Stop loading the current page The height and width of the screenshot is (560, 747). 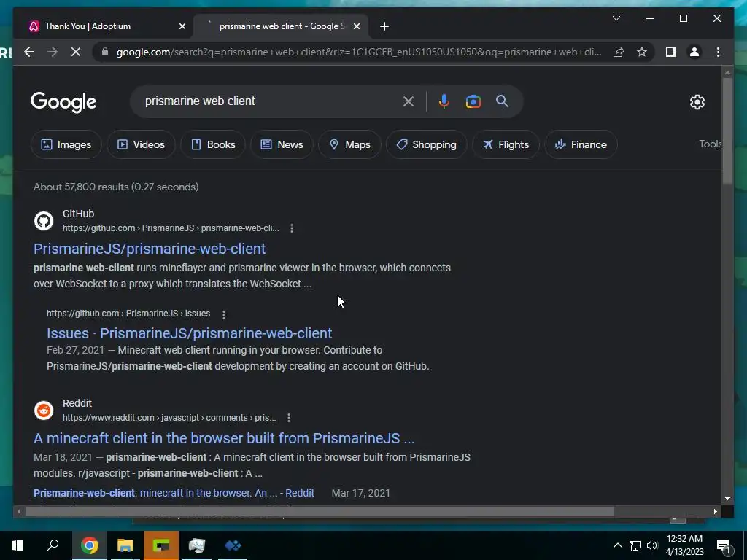point(76,52)
